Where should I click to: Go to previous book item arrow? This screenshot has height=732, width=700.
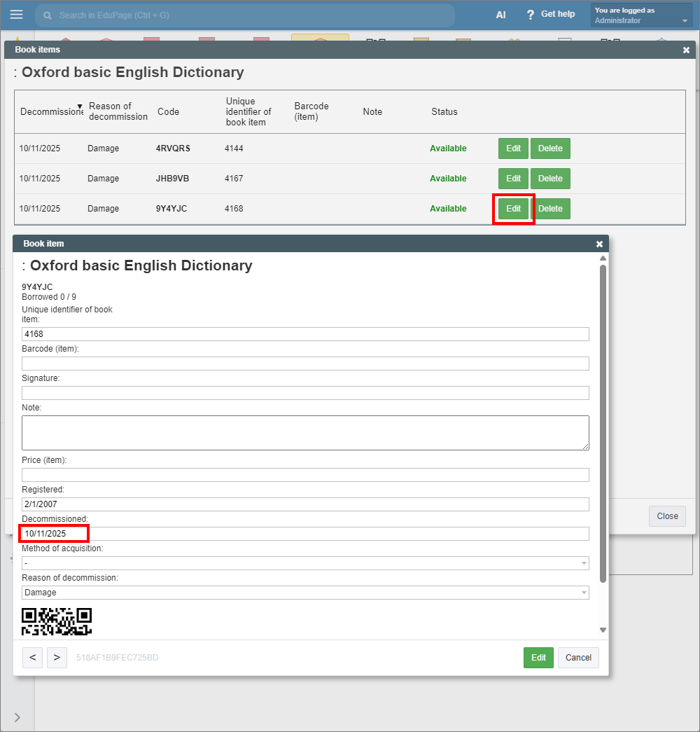click(x=32, y=658)
